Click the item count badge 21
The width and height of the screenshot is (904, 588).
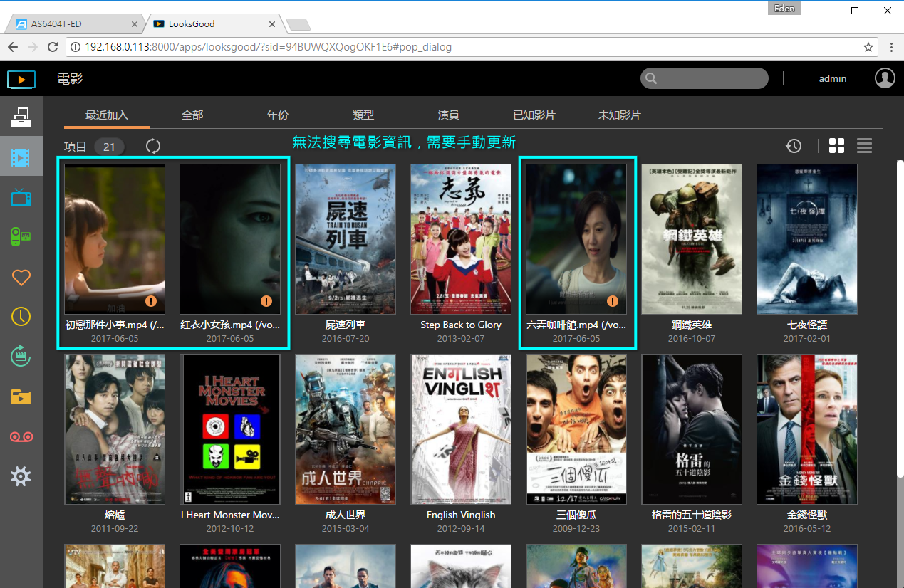point(109,147)
